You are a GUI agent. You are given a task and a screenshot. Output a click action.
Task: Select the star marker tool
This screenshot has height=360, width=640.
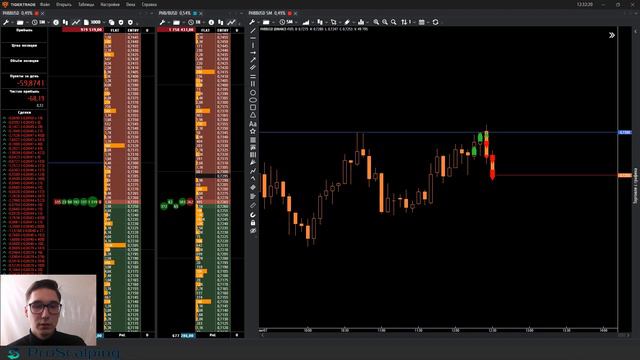(253, 131)
